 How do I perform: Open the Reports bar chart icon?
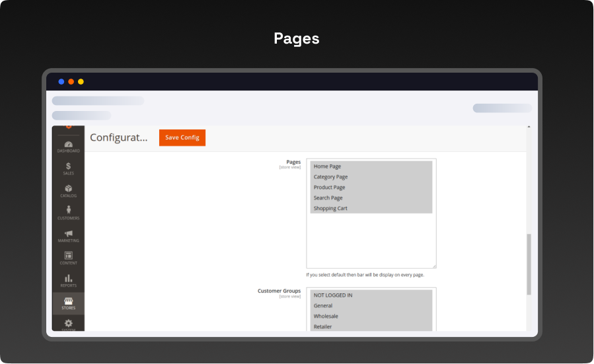[x=68, y=279]
